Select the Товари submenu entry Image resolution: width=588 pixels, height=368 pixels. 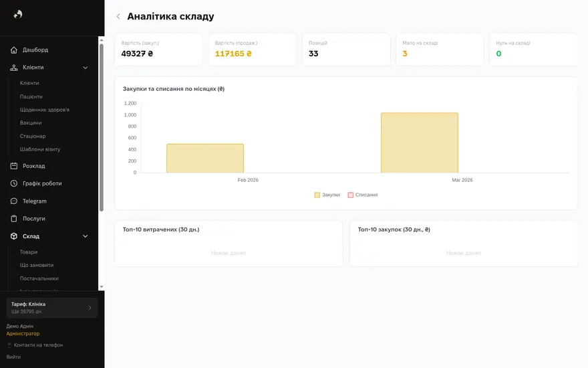[29, 252]
